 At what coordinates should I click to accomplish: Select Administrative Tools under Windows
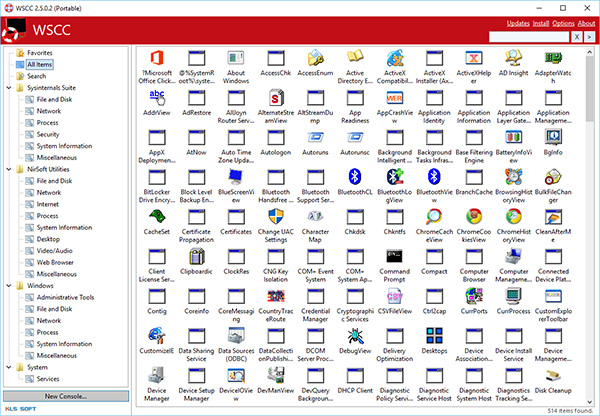pyautogui.click(x=65, y=297)
